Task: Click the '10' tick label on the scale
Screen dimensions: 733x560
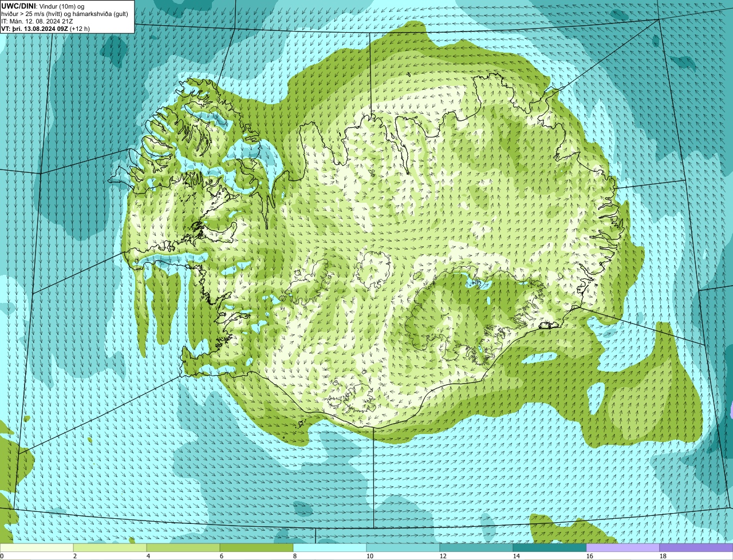Action: click(x=370, y=555)
